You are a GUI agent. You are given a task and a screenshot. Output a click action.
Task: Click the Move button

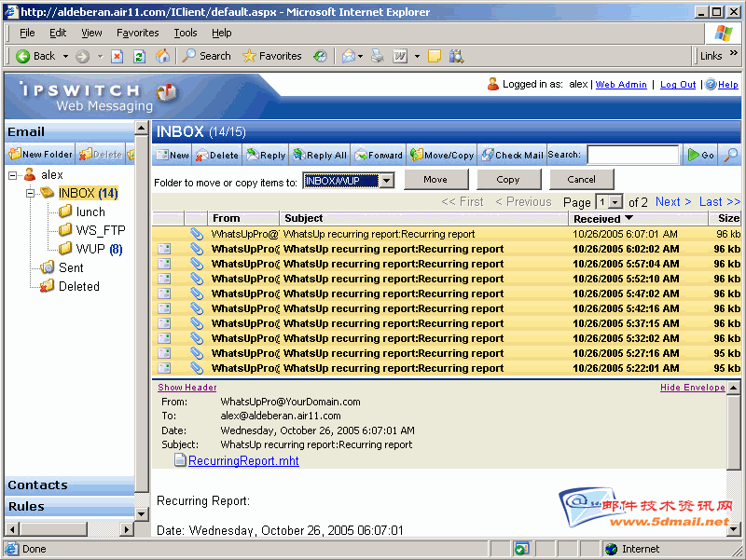[435, 180]
